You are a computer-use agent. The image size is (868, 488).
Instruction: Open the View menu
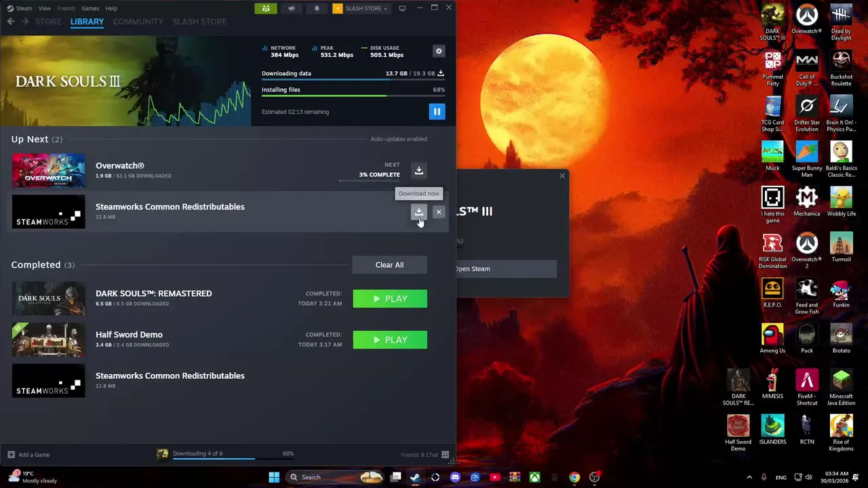tap(44, 8)
